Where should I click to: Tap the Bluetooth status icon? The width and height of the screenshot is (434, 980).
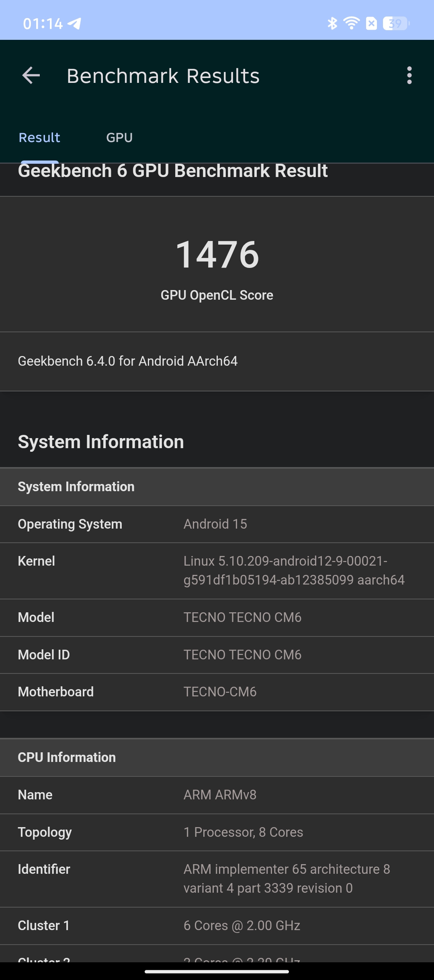click(332, 23)
